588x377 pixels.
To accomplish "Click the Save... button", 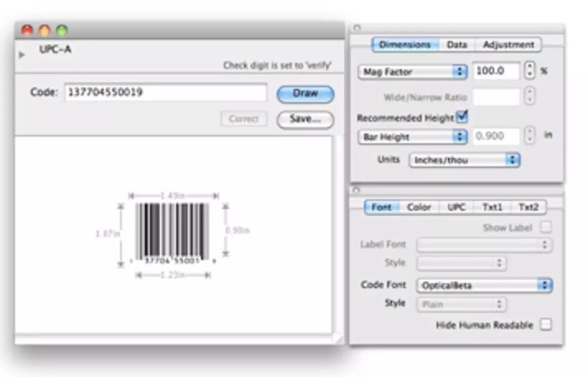I will [305, 119].
